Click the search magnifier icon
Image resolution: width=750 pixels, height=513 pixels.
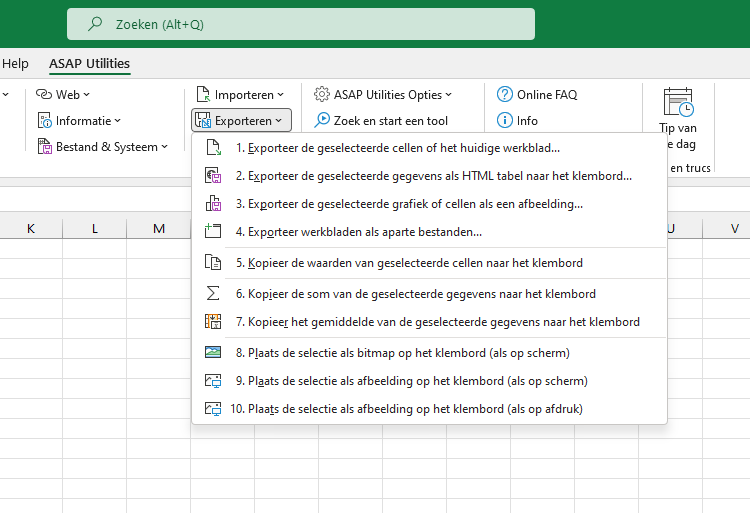click(95, 23)
